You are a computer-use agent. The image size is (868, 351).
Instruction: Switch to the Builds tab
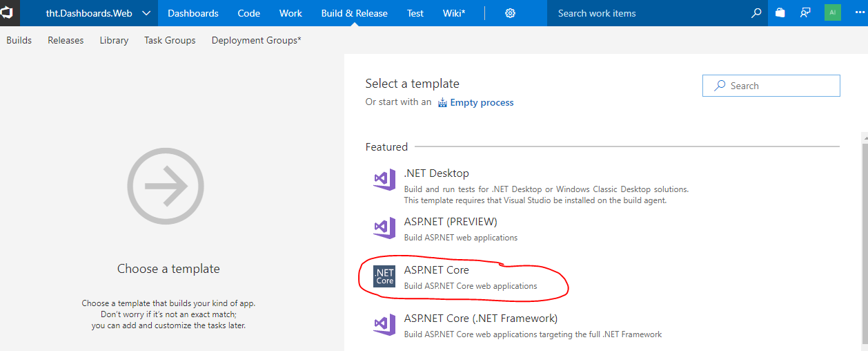click(x=19, y=40)
